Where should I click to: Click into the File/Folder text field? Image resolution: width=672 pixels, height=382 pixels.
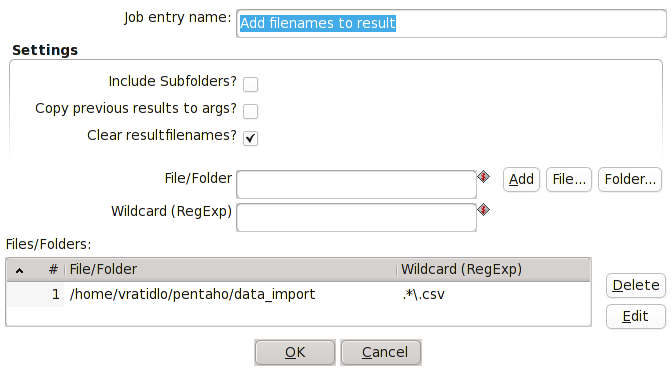(x=356, y=184)
